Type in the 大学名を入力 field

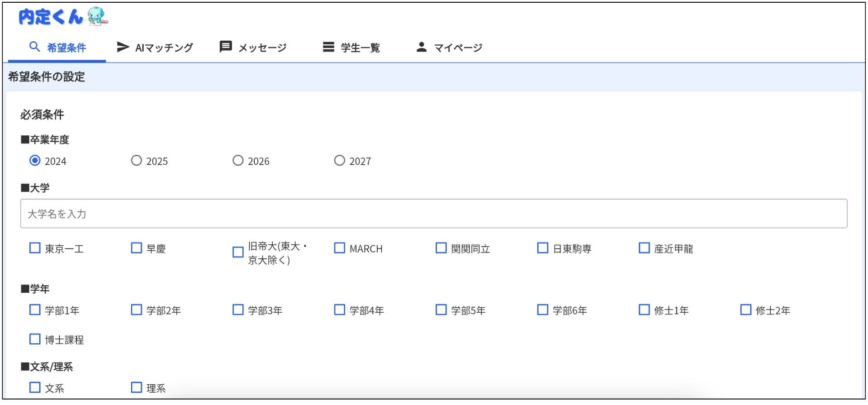point(433,214)
